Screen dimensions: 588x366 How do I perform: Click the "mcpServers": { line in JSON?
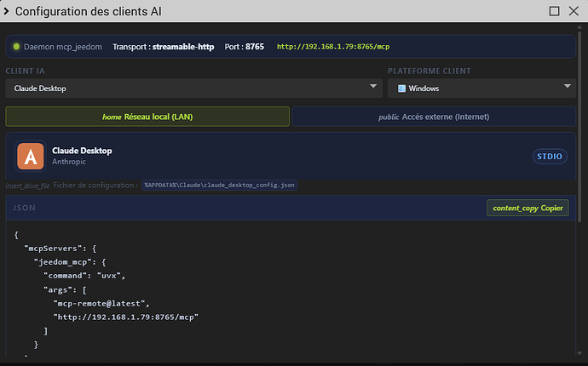pyautogui.click(x=60, y=249)
